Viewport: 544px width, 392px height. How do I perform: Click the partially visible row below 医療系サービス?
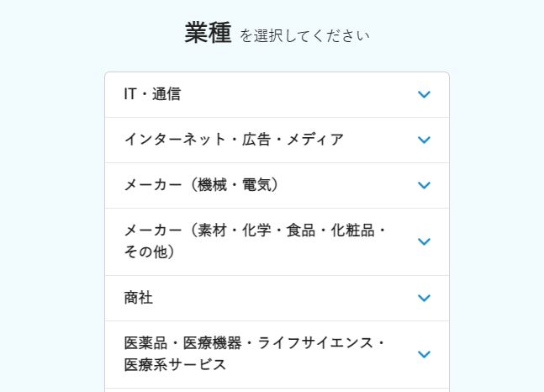(277, 390)
